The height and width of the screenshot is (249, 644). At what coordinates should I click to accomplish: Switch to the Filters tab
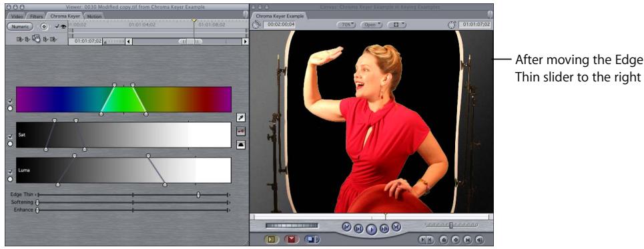[x=37, y=17]
